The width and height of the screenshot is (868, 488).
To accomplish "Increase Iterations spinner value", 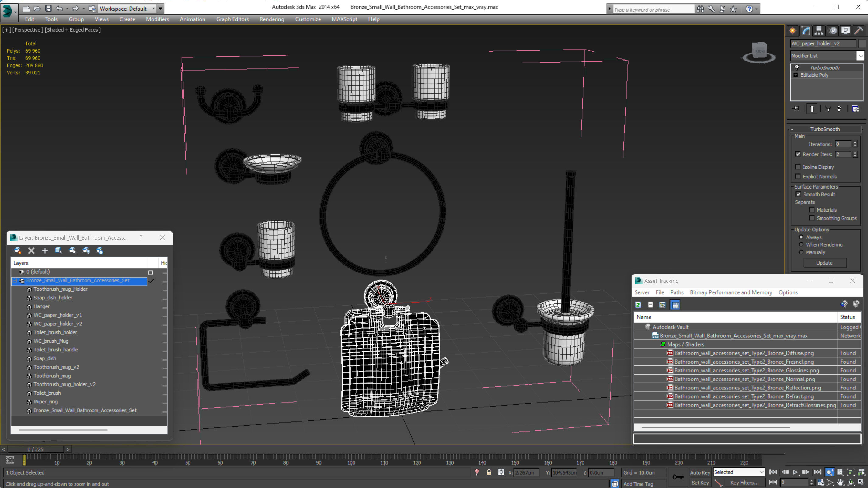I will [855, 143].
